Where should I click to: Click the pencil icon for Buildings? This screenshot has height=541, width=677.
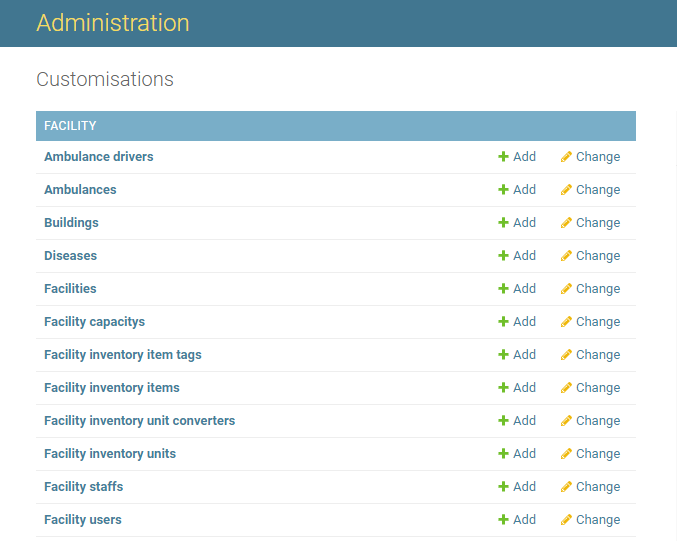click(566, 222)
